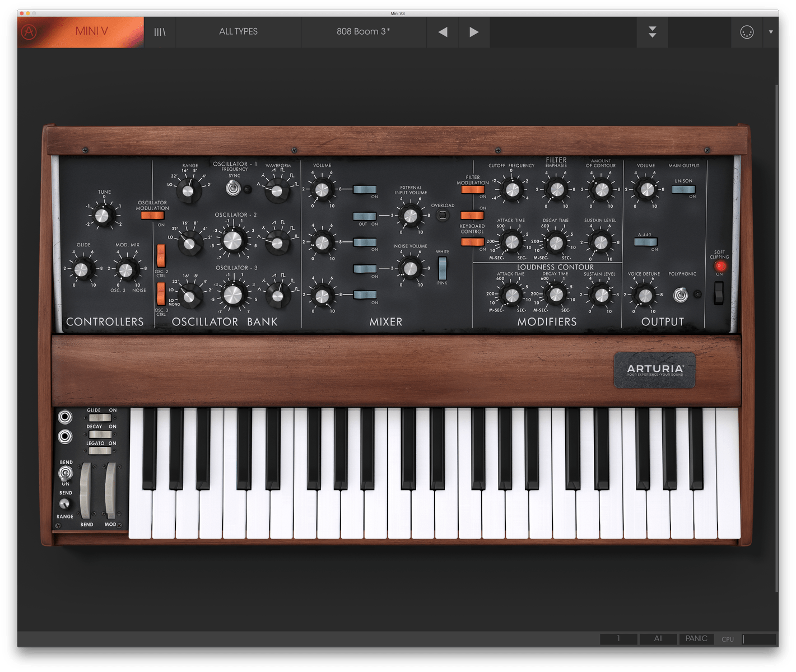Click the Oscillator 3 Waveform knob
Screen dimensions: 796x672
coord(277,295)
